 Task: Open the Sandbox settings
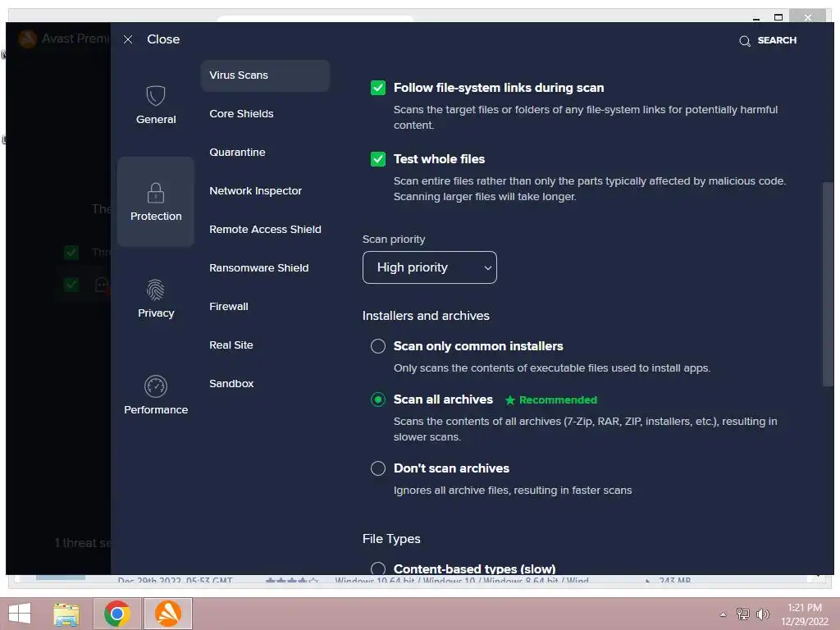click(231, 384)
